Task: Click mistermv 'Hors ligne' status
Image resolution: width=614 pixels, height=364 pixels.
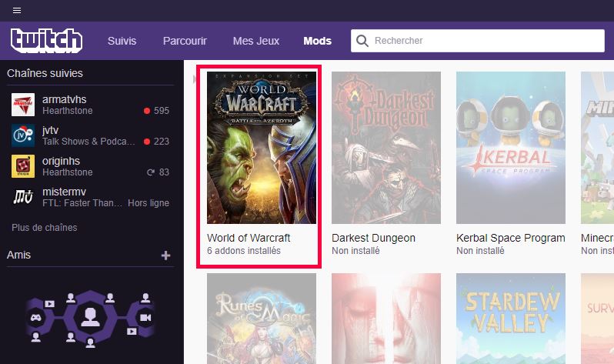Action: pyautogui.click(x=148, y=203)
